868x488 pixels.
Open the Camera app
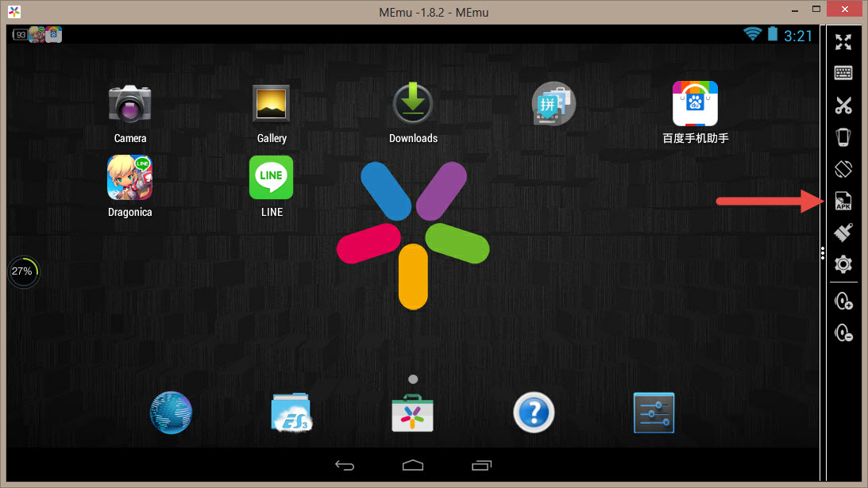pyautogui.click(x=130, y=103)
